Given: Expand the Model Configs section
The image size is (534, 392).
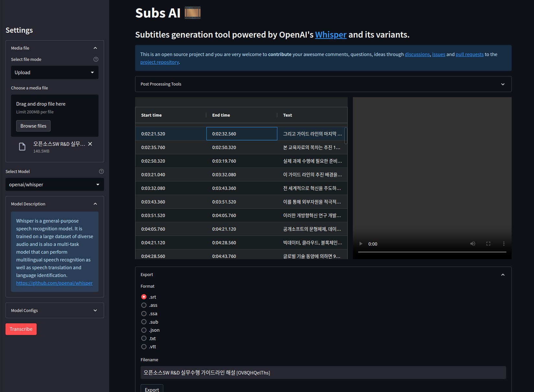Looking at the screenshot, I should click(54, 310).
